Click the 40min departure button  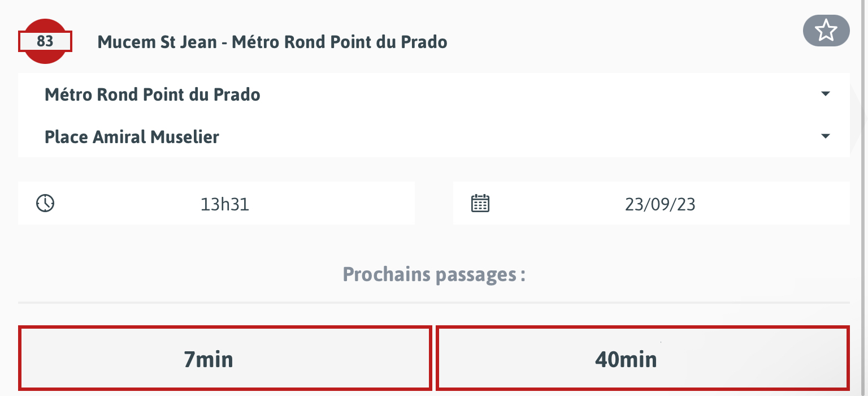pos(643,358)
